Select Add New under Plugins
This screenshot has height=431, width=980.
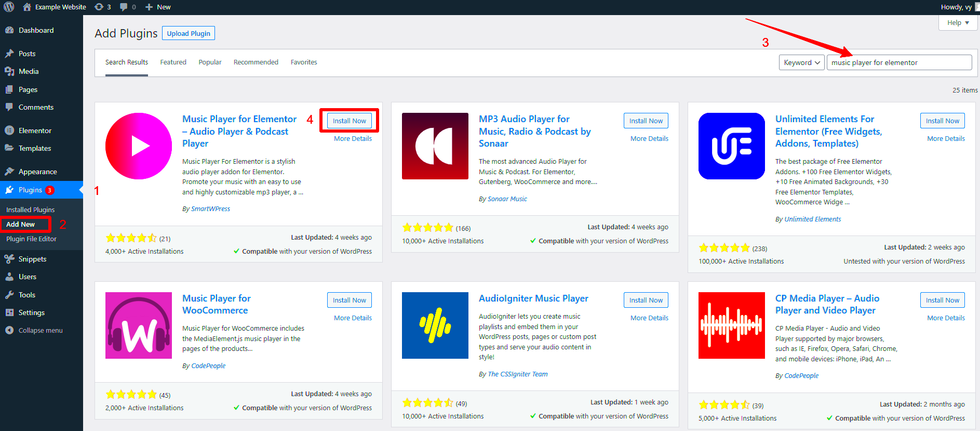click(21, 224)
